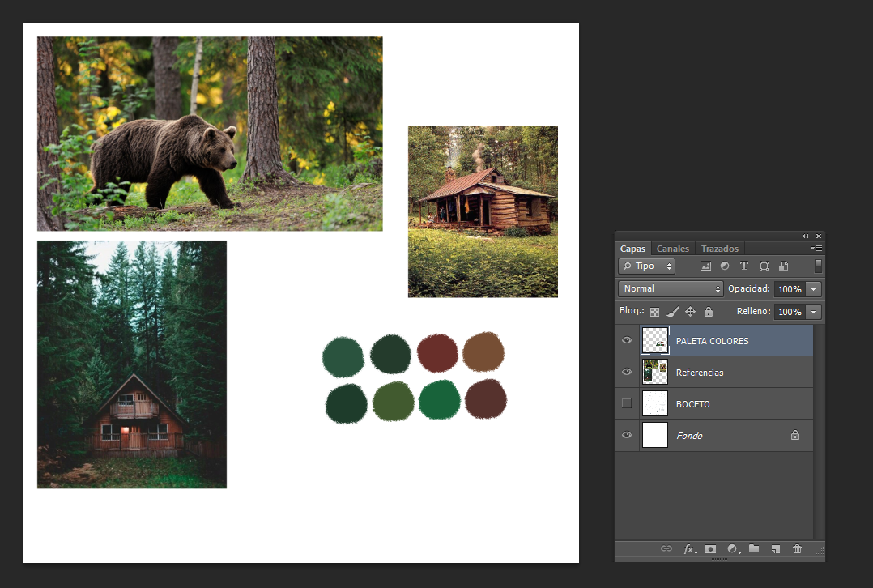Add a layer mask

pos(710,549)
